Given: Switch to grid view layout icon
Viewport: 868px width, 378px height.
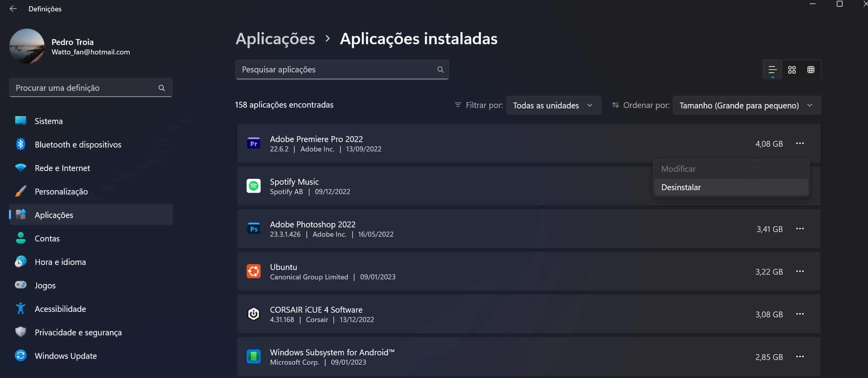Looking at the screenshot, I should pos(792,70).
